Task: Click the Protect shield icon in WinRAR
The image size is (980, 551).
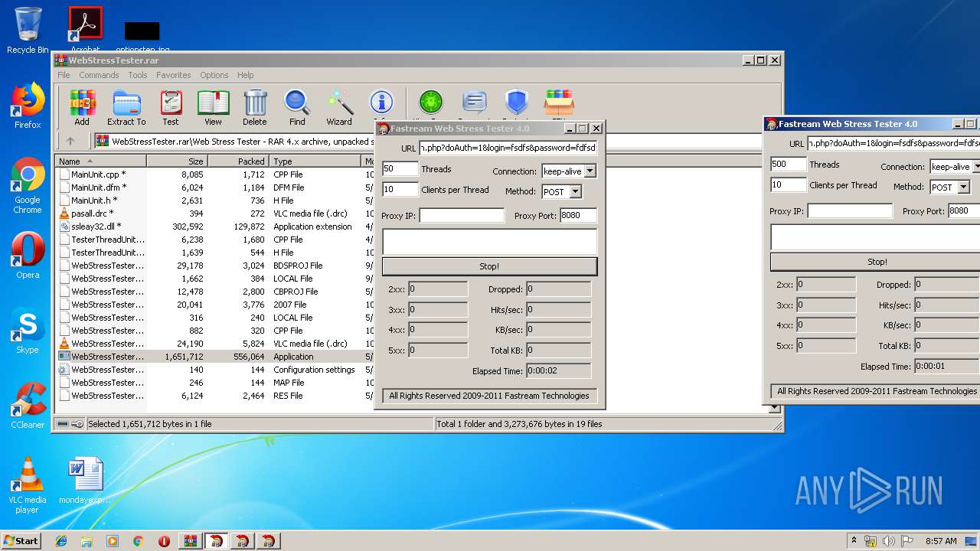Action: [517, 102]
